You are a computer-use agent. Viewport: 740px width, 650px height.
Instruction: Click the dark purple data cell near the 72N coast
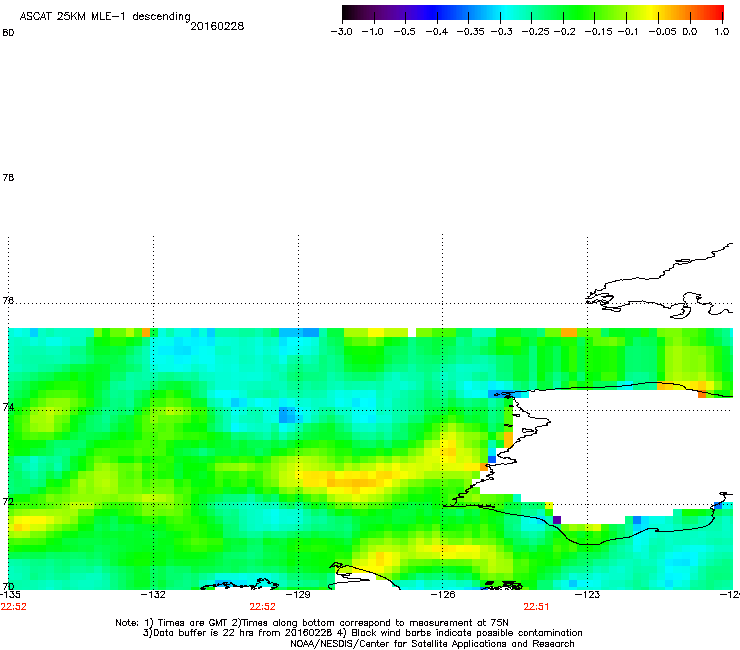coord(557,520)
